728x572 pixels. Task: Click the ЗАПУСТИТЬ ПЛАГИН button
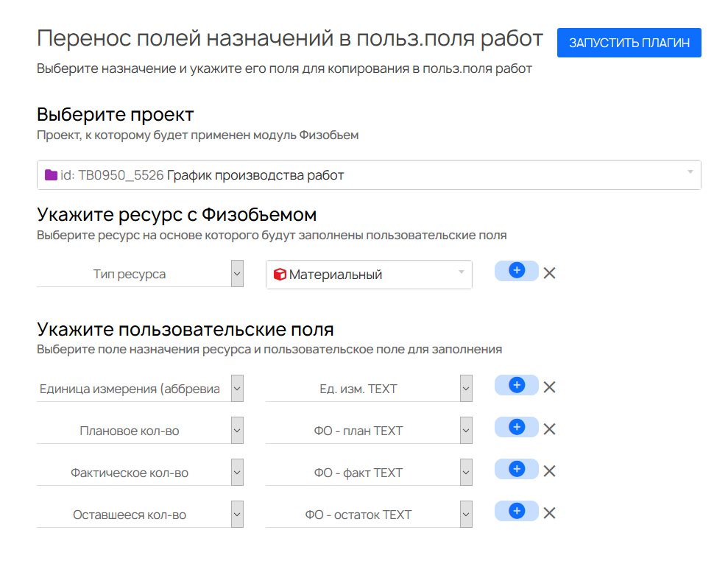[629, 43]
